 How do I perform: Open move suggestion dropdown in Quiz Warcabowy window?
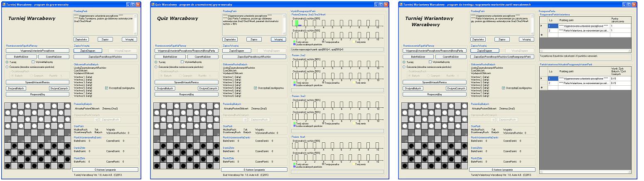[245, 119]
